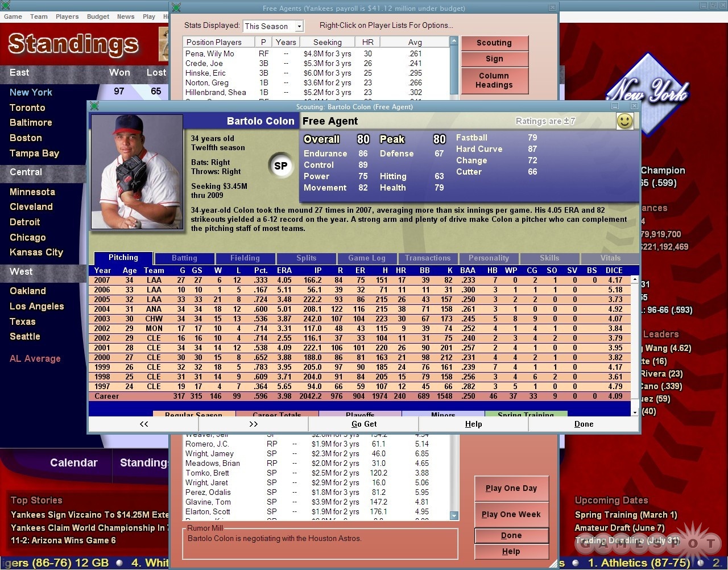
Task: Click the smiley face icon in Colon's scouting header
Action: [624, 121]
